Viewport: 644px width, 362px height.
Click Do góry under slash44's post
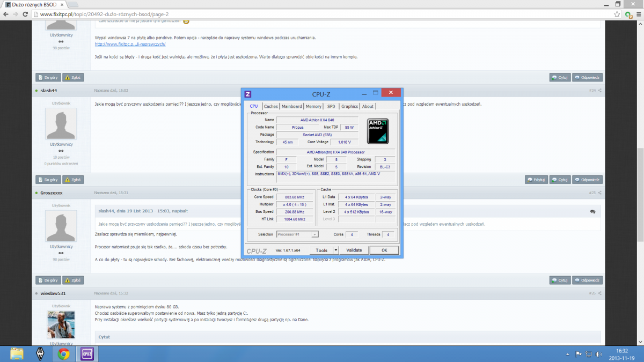48,180
